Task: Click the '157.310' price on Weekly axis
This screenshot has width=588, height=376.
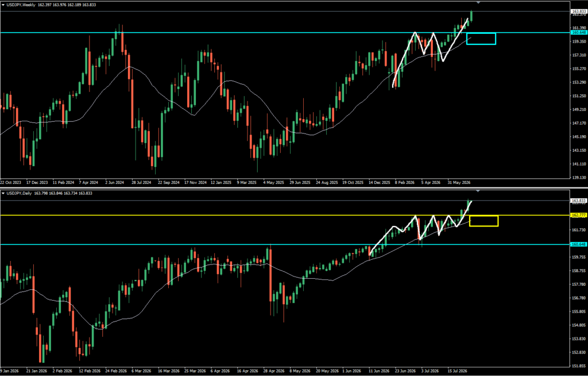Action: [579, 55]
